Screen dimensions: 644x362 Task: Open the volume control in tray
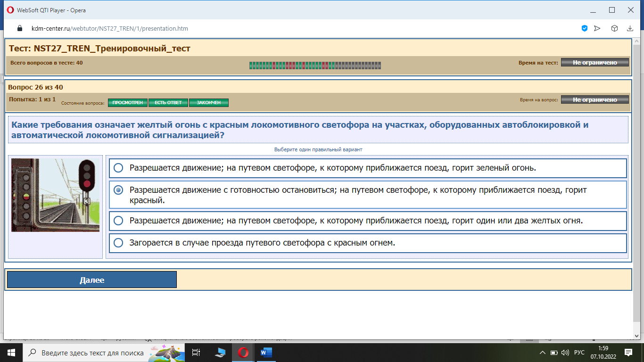(566, 353)
